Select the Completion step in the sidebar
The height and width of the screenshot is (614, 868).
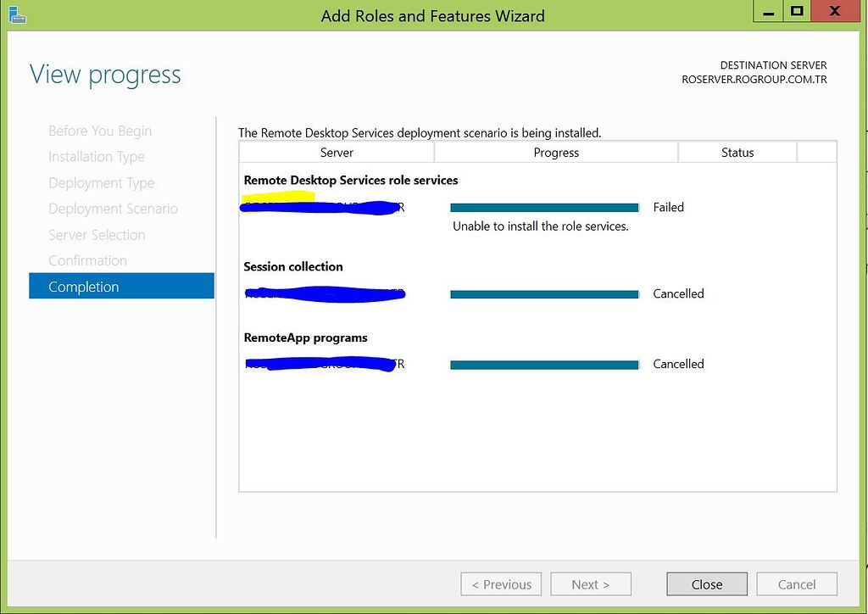click(83, 286)
